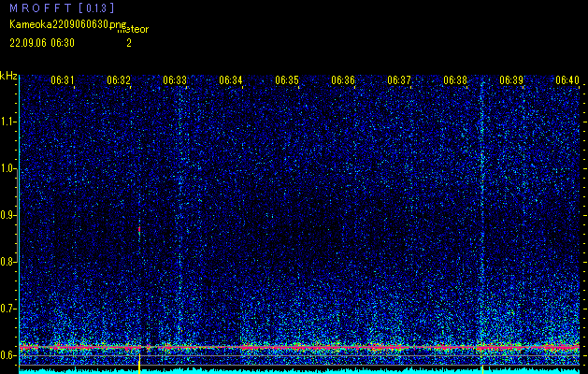
Task: Click the yellow meteor marker below 06:32
Action: coord(139,364)
